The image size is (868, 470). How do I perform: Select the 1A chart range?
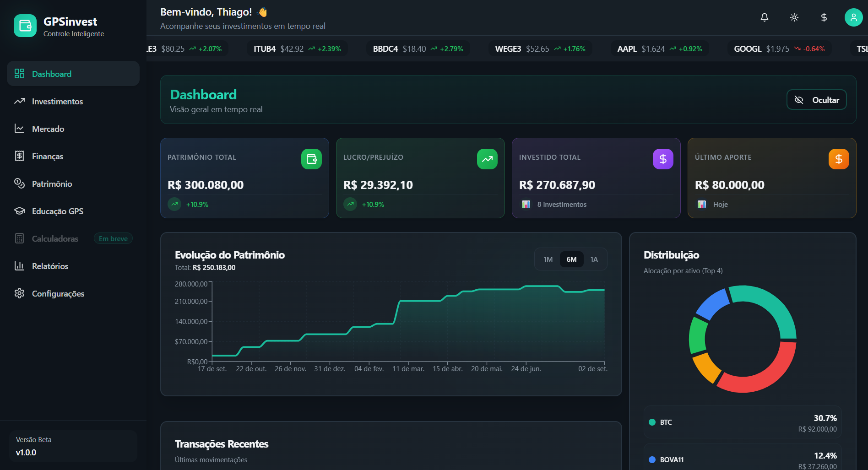click(594, 259)
